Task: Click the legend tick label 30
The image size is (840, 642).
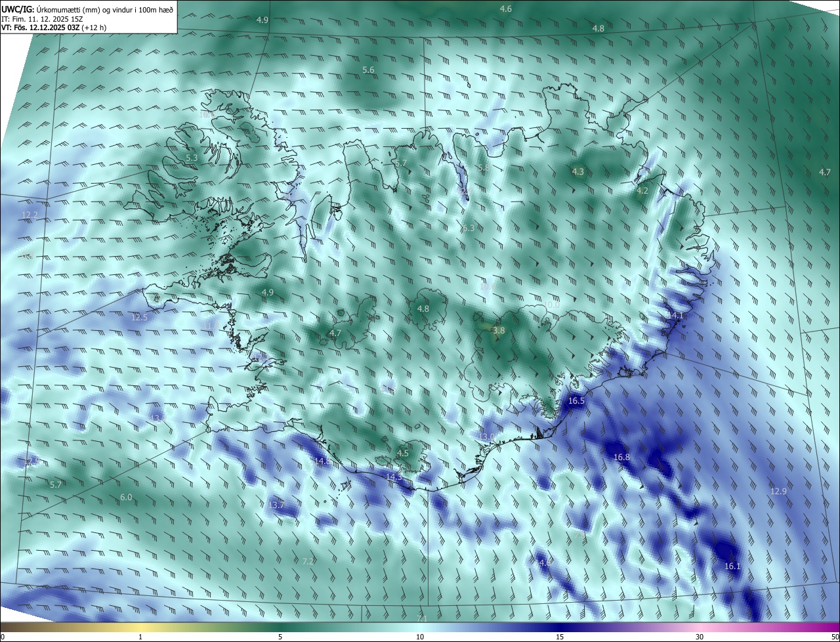Action: (x=700, y=637)
